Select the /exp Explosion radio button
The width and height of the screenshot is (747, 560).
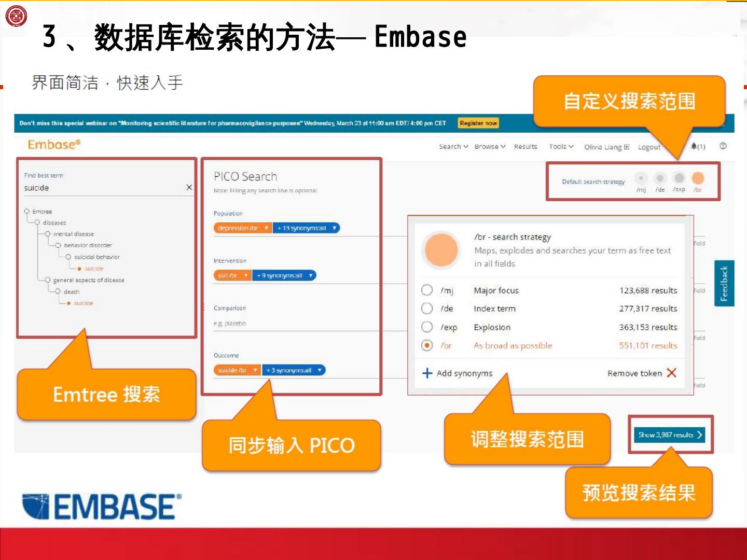tap(427, 327)
